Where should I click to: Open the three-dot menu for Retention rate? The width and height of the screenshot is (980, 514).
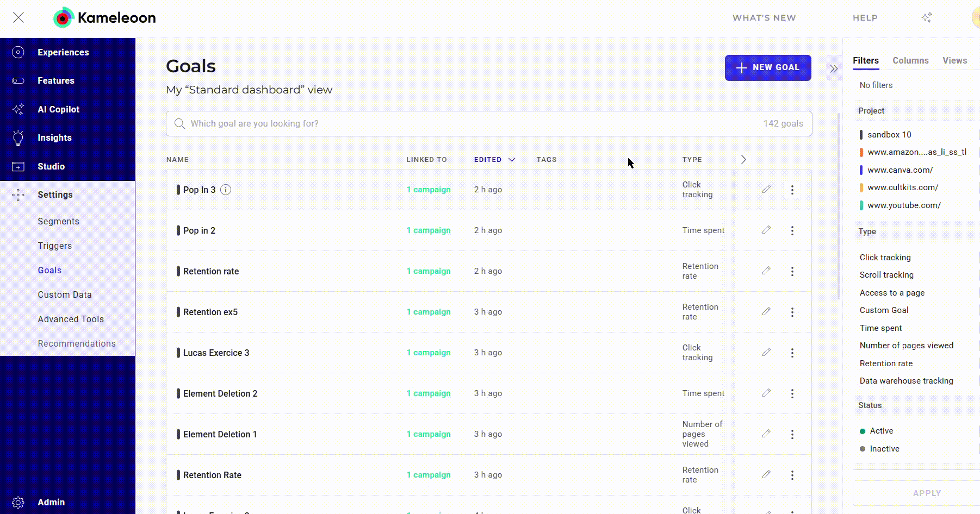(x=792, y=271)
